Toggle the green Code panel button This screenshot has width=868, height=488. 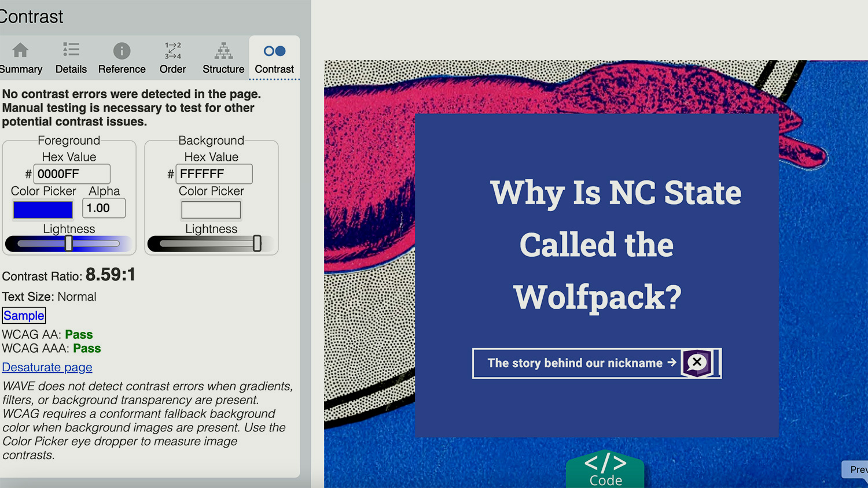tap(605, 469)
